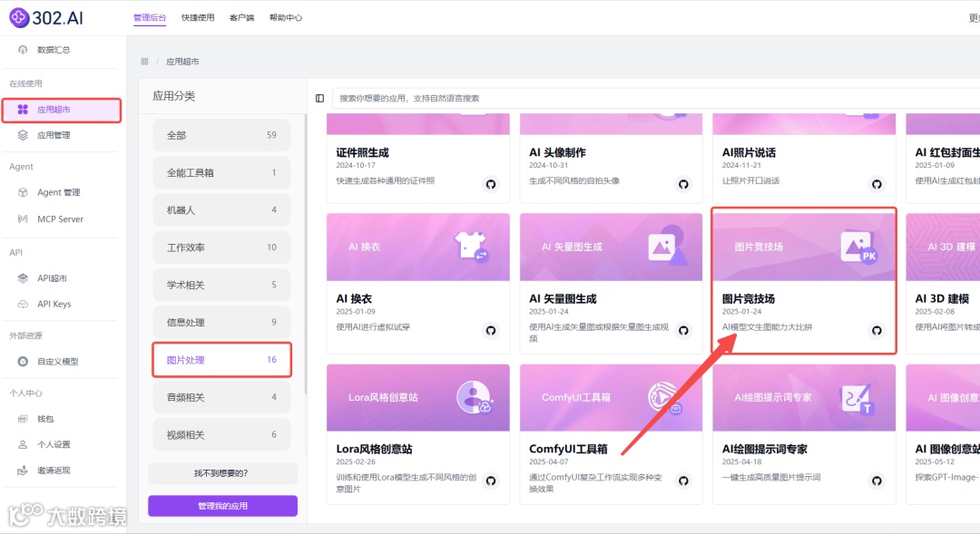Open the AI 矢量图生成 card banner
The width and height of the screenshot is (980, 534).
(x=612, y=247)
